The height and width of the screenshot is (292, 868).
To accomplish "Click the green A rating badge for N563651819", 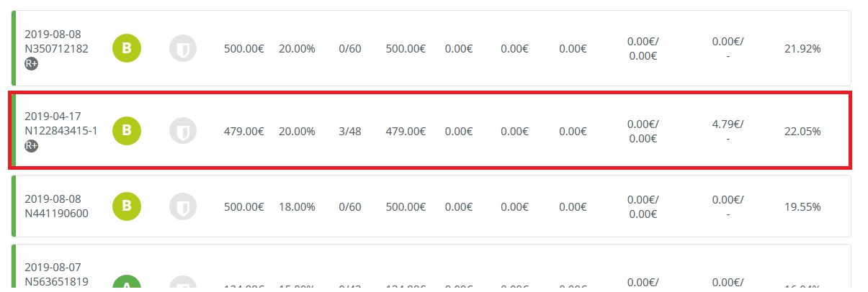I will pyautogui.click(x=127, y=285).
